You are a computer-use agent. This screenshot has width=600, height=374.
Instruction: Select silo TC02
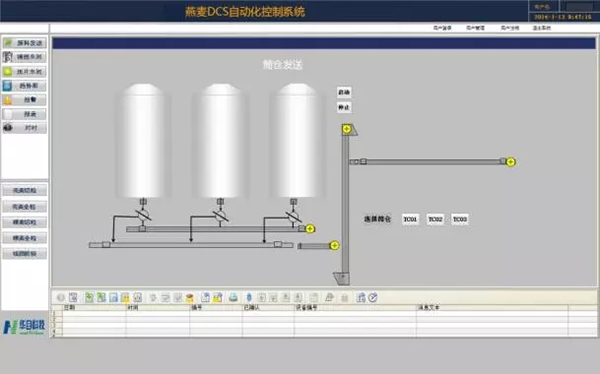click(435, 219)
